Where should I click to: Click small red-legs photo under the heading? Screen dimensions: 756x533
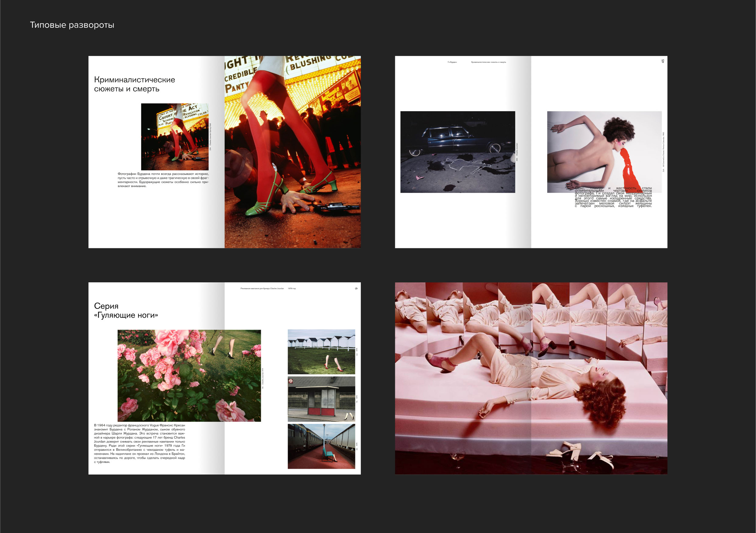pos(175,136)
